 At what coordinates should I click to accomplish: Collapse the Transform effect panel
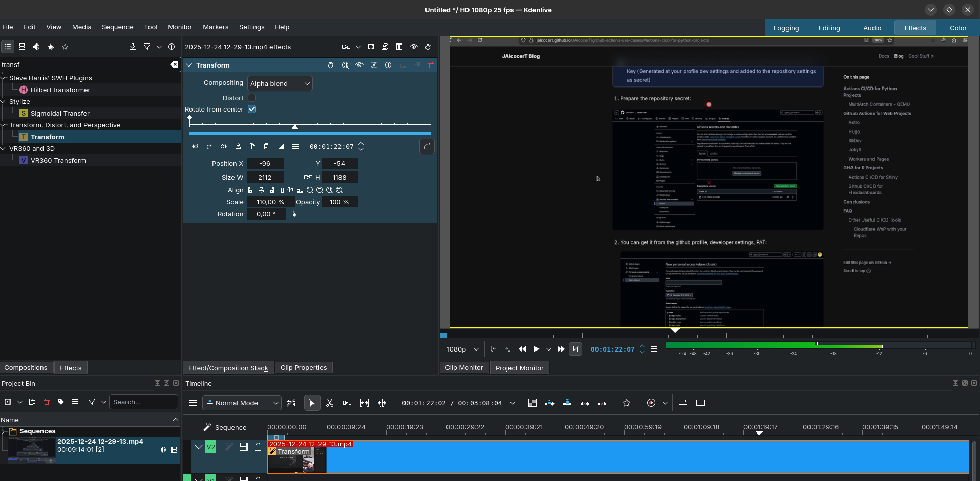coord(189,65)
